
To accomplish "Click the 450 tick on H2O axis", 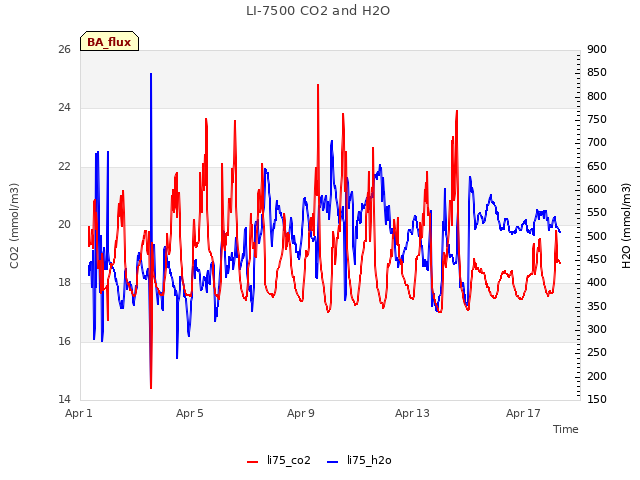I will (x=597, y=260).
